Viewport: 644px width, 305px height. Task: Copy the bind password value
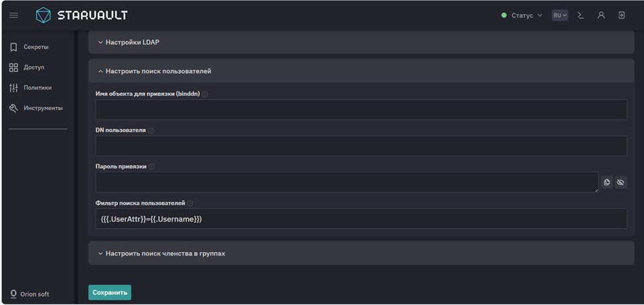pos(607,182)
